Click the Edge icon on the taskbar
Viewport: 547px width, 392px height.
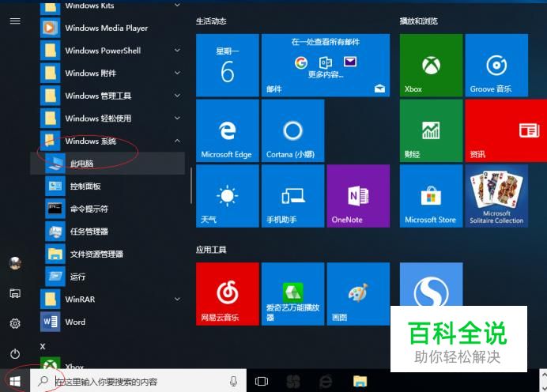click(325, 381)
